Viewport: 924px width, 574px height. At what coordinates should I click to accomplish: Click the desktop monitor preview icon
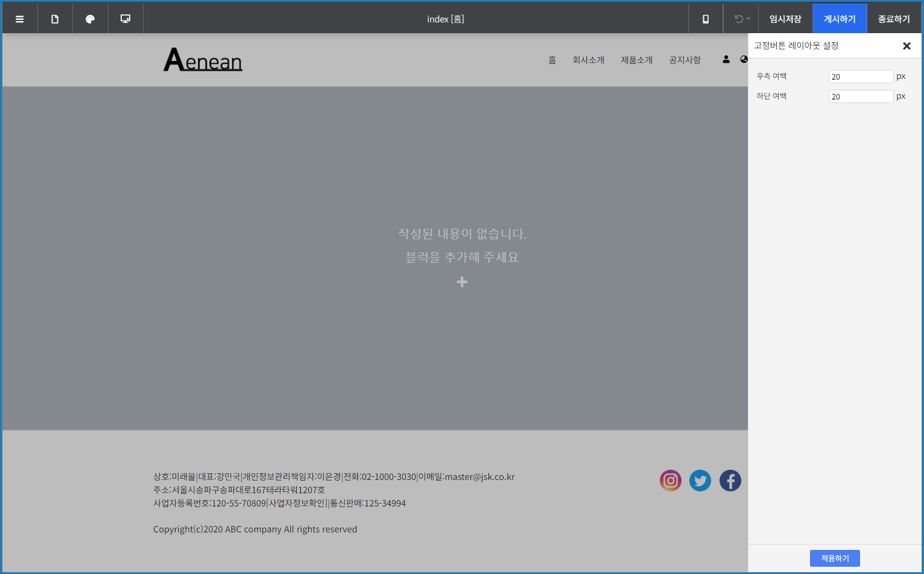click(x=125, y=19)
